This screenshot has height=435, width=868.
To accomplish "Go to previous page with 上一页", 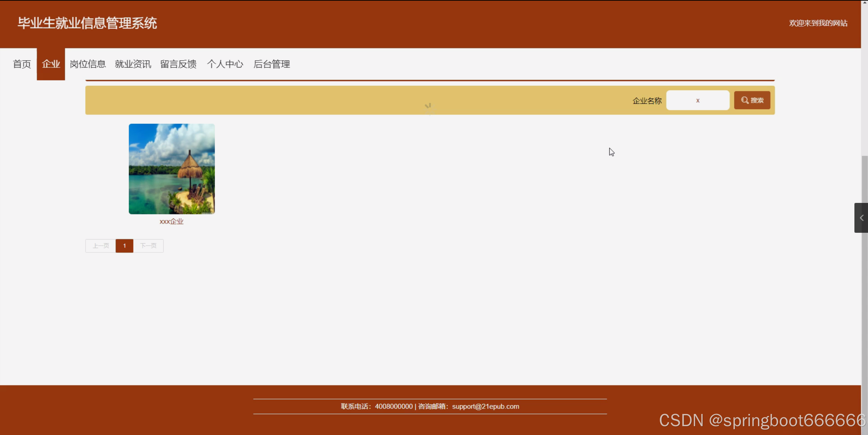I will pos(101,246).
